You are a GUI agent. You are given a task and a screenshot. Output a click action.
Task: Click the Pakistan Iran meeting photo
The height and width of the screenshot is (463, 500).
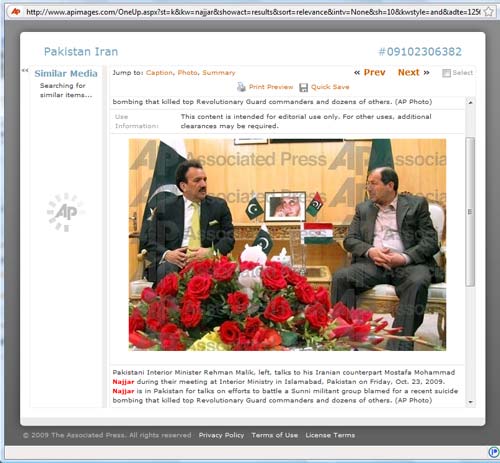tap(287, 245)
